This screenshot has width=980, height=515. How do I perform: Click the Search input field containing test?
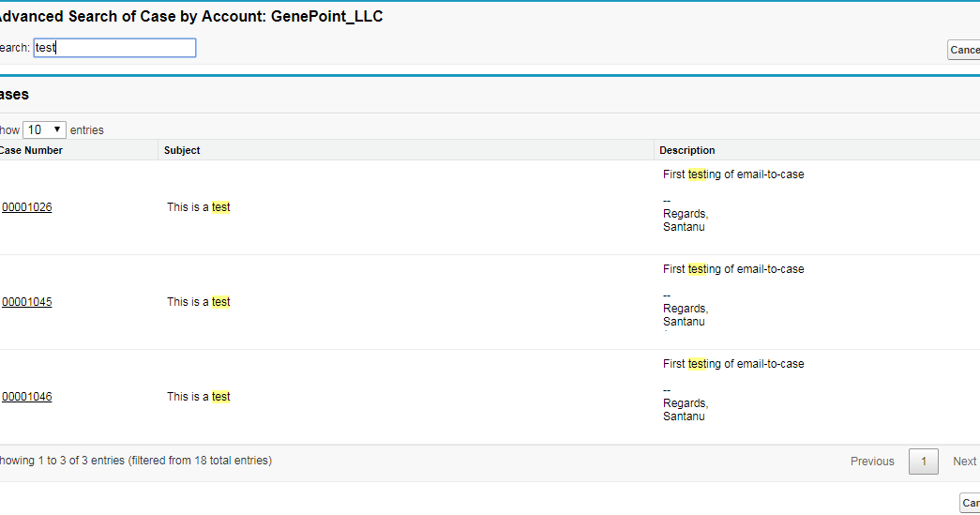click(x=114, y=48)
